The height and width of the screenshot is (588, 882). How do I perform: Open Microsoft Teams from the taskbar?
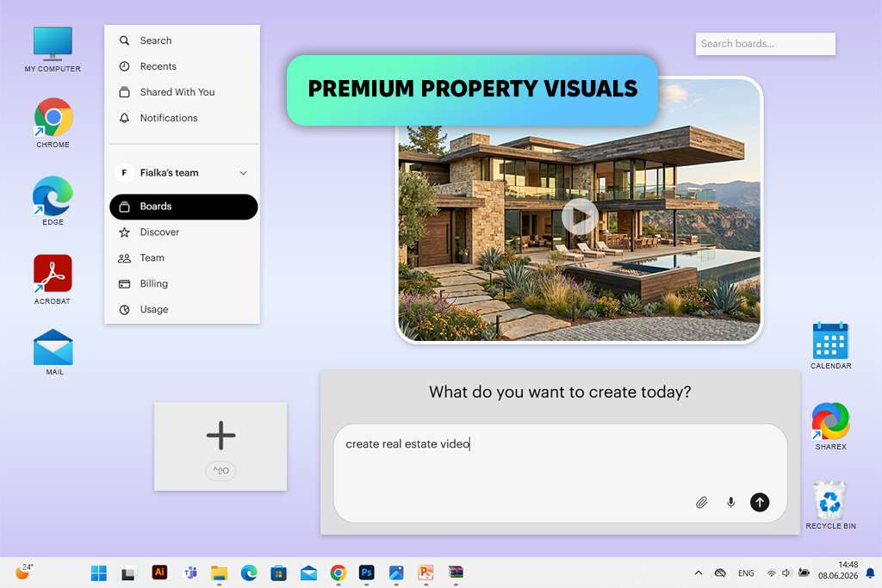[x=190, y=573]
